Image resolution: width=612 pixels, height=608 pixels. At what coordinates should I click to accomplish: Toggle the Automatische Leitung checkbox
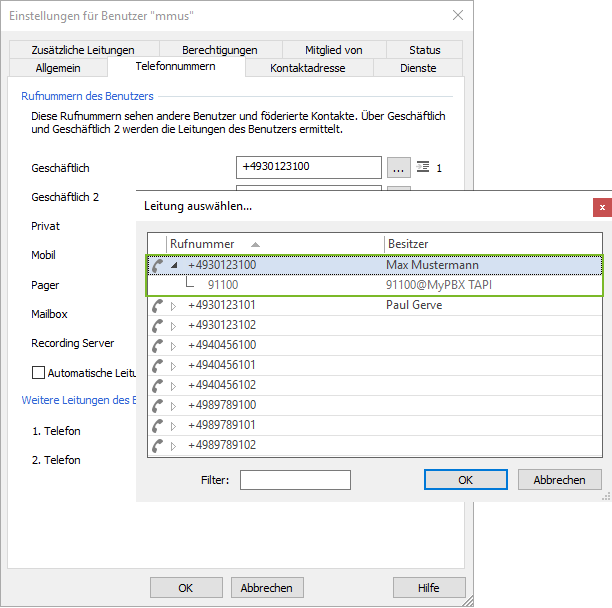point(39,373)
